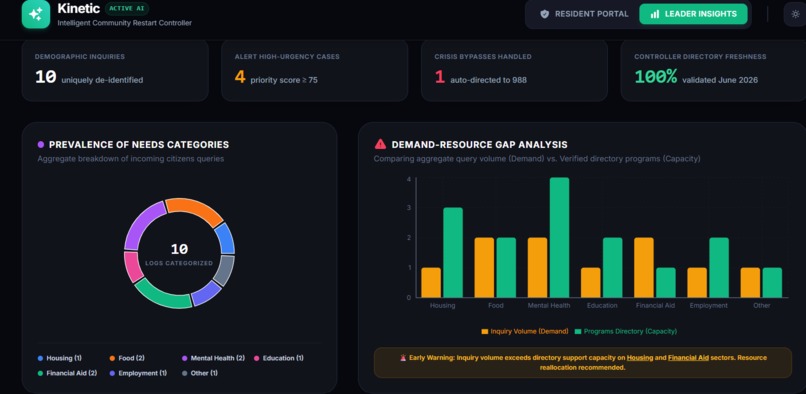
Task: Click the pink Education donut segment
Action: click(133, 266)
